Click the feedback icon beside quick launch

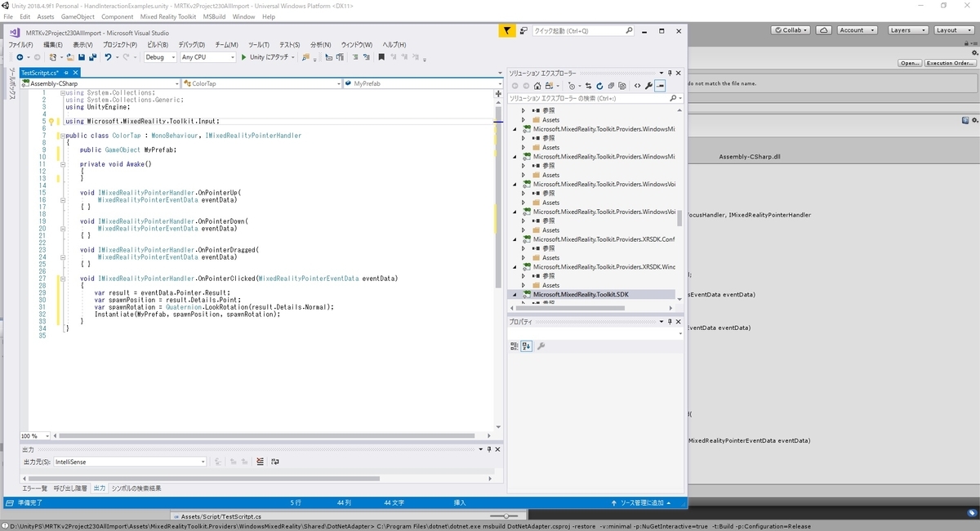(524, 30)
